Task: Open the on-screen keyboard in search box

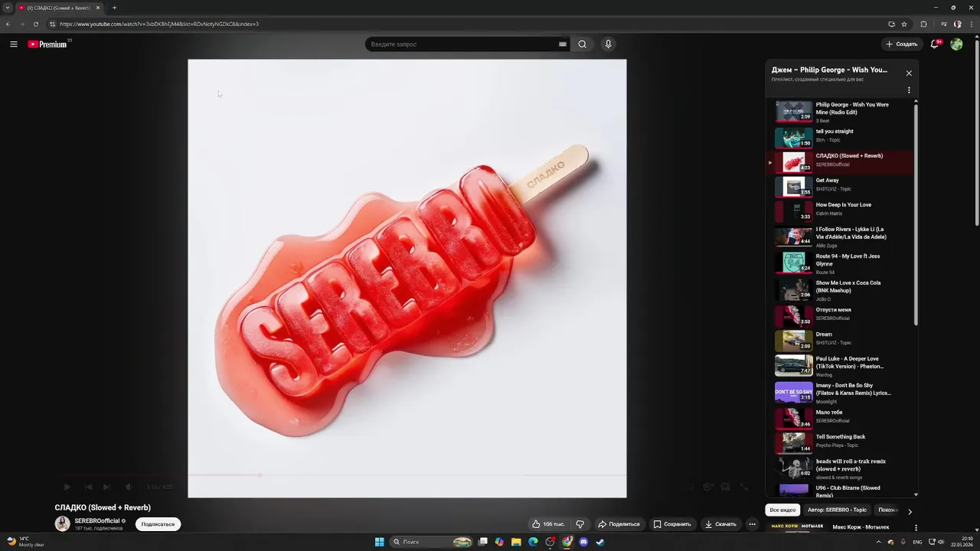Action: coord(563,44)
